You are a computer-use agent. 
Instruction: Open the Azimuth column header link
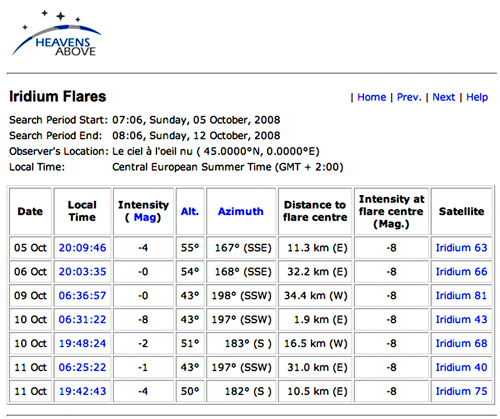click(241, 211)
